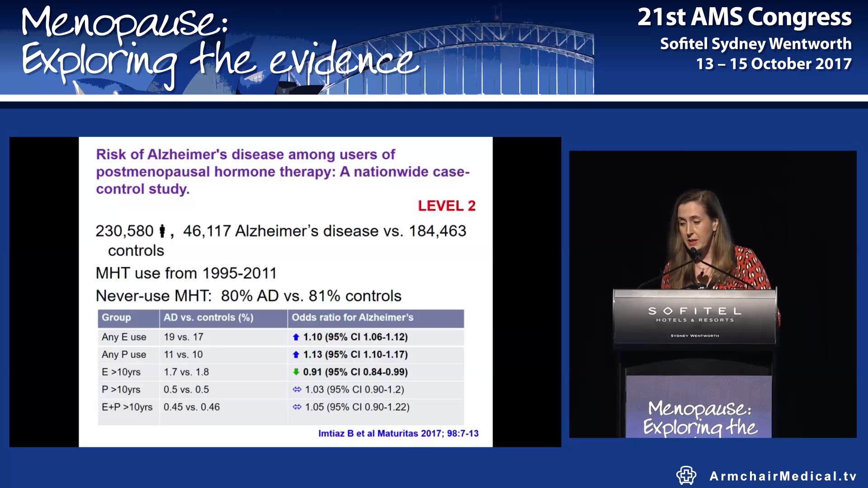Click the red LEVEL 2 label
This screenshot has height=488, width=868.
pos(447,206)
